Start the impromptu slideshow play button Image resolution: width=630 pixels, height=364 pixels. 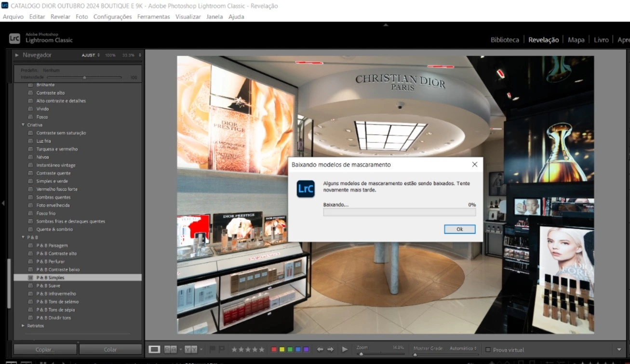[345, 350]
